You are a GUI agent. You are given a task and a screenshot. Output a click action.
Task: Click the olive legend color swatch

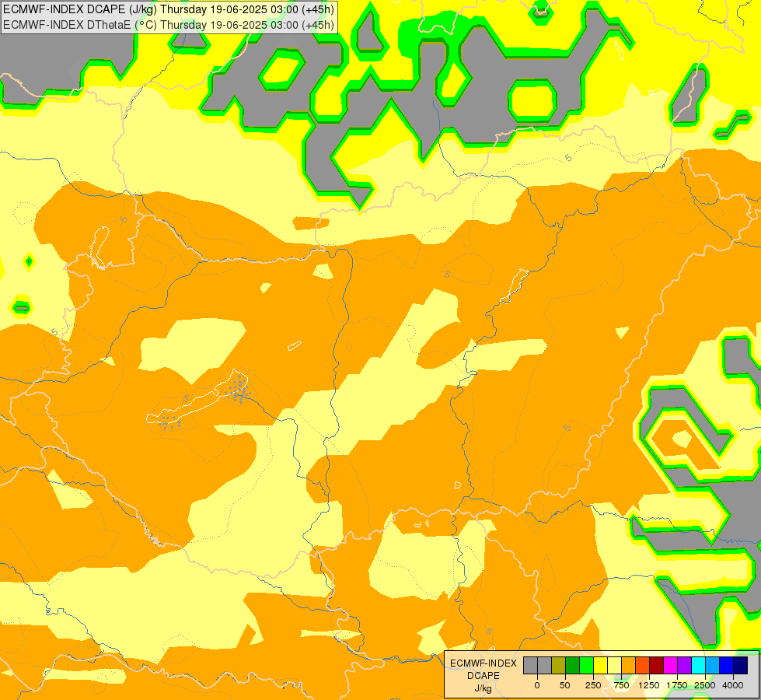coord(559,666)
